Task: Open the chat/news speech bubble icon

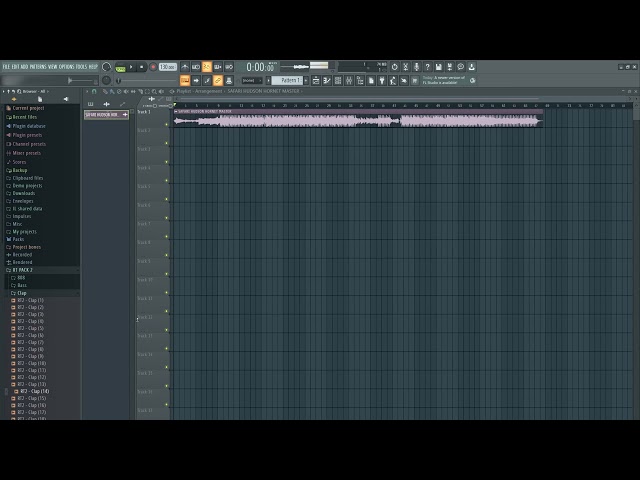Action: (x=460, y=67)
